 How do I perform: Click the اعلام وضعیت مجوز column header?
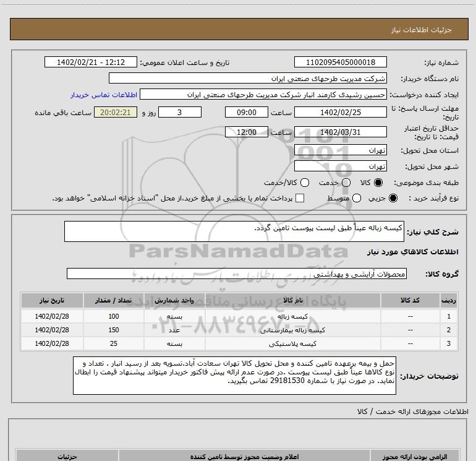coord(244,457)
